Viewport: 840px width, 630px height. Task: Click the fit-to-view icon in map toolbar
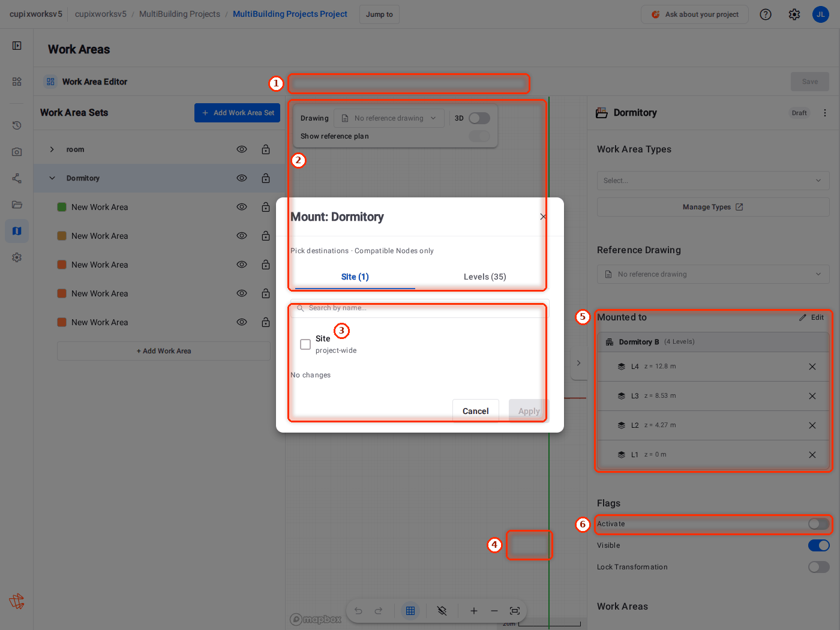[515, 611]
